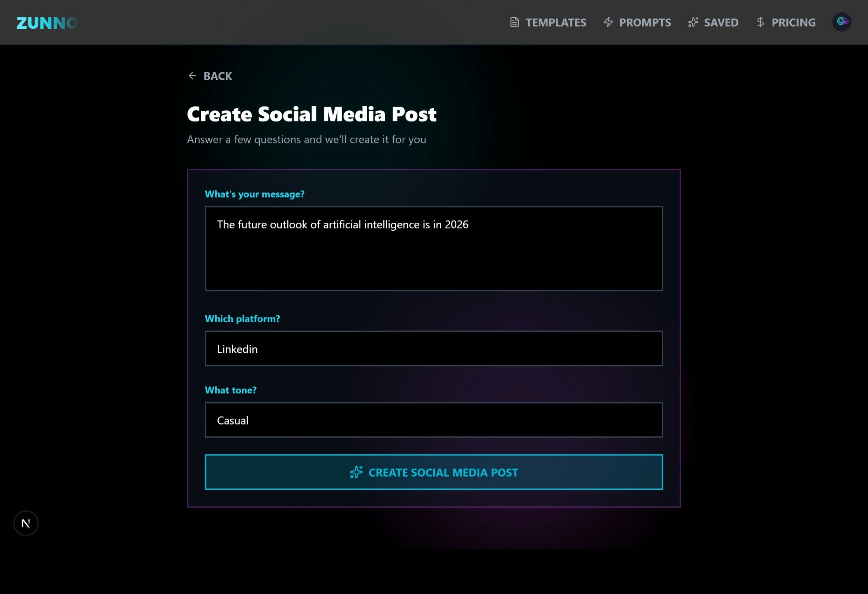Viewport: 868px width, 594px height.
Task: Click the platform field containing Linkedin
Action: point(433,349)
